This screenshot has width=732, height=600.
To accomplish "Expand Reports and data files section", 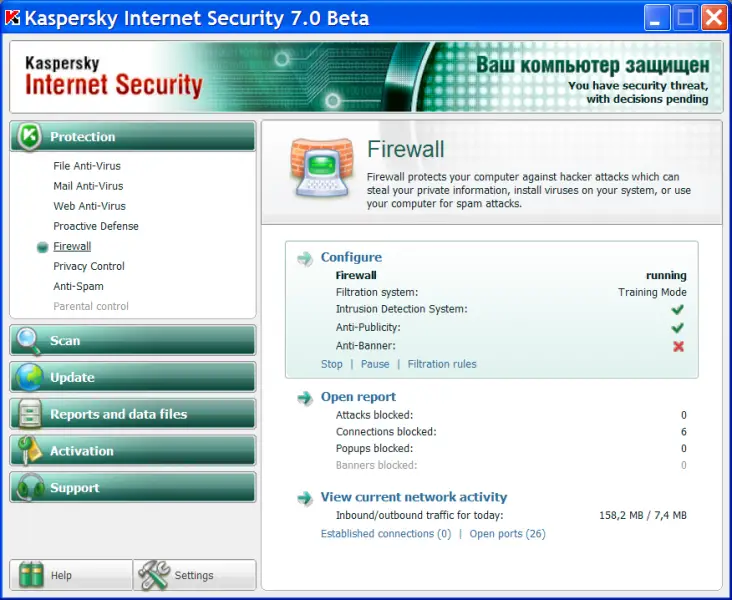I will [133, 414].
